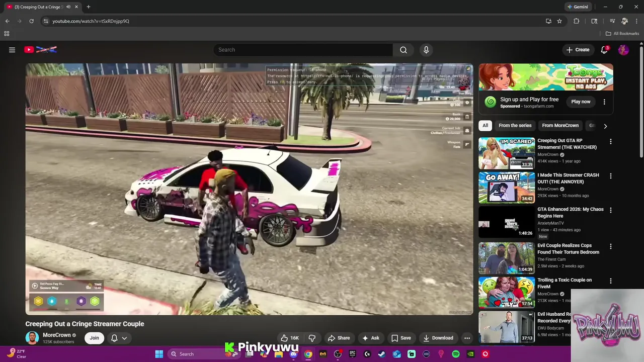Select the All filter chip
Screen dimensions: 644x362
coord(485,126)
